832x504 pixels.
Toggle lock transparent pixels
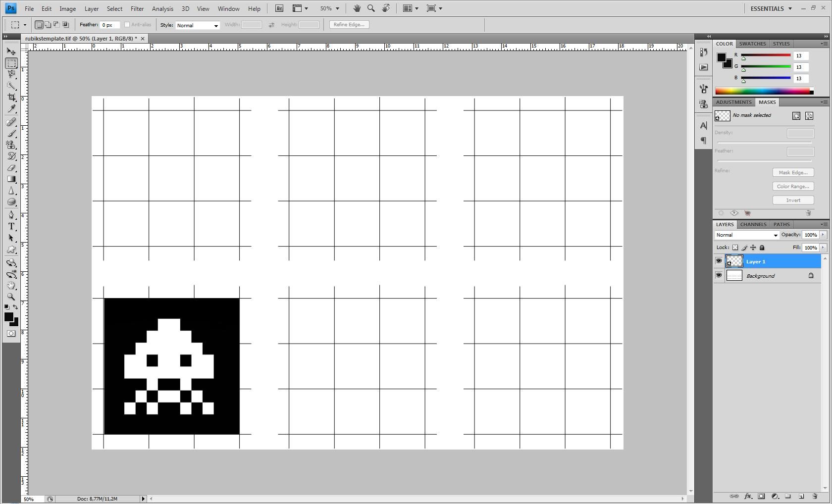(x=735, y=248)
